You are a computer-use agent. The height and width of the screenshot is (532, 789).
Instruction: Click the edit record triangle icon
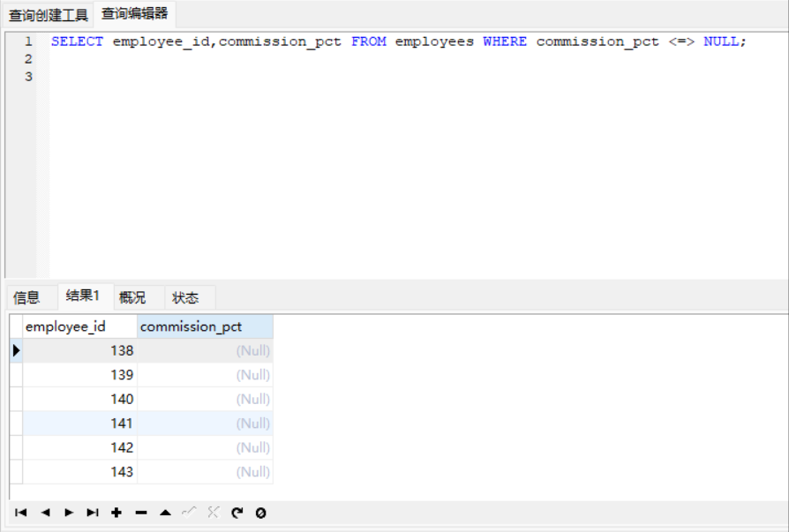pyautogui.click(x=165, y=513)
